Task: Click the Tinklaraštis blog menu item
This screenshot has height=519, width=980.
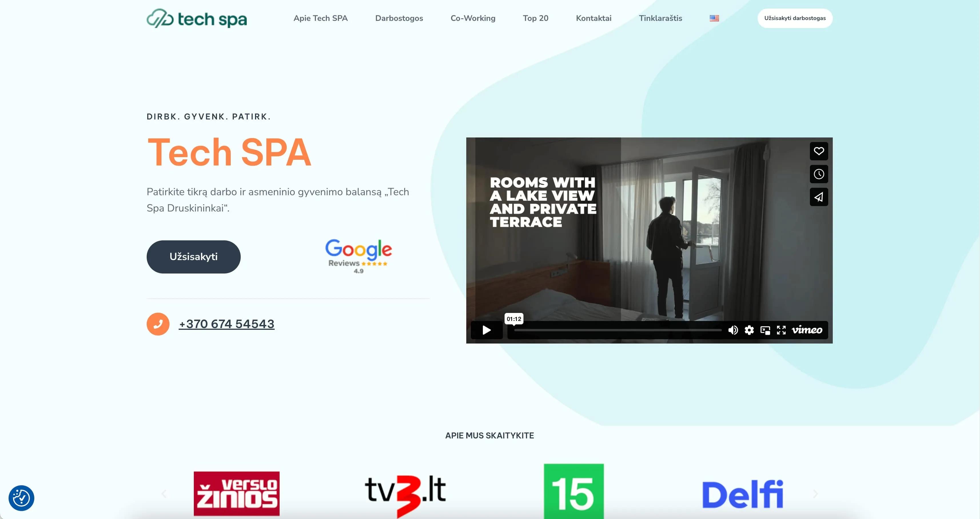Action: (x=660, y=18)
